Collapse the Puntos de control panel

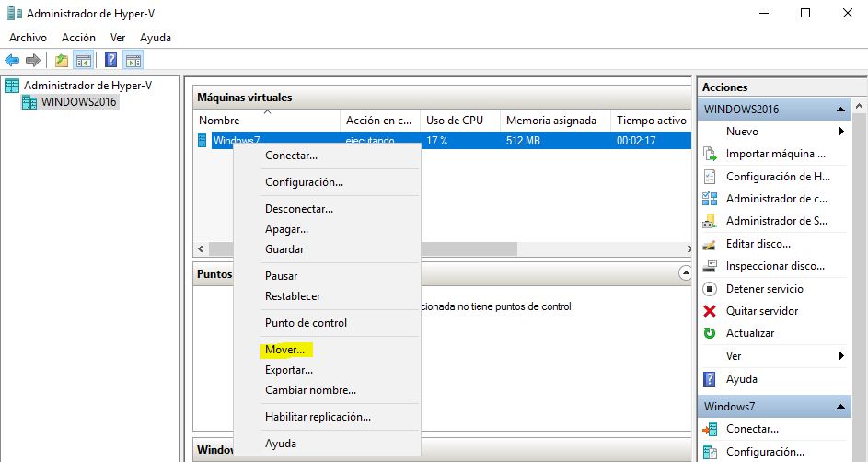pyautogui.click(x=686, y=273)
